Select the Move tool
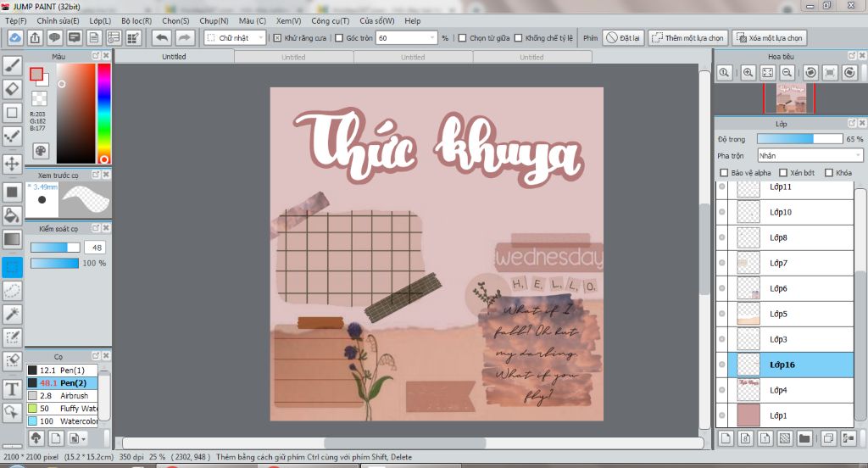 pyautogui.click(x=12, y=164)
